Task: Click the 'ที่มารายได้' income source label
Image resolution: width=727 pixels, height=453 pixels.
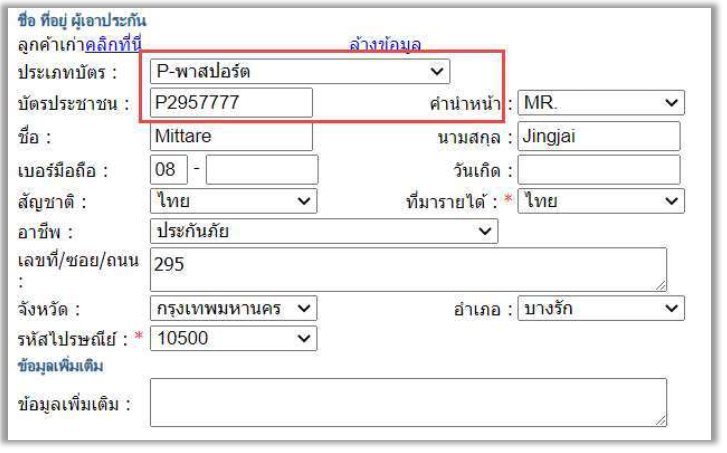Action: tap(448, 202)
